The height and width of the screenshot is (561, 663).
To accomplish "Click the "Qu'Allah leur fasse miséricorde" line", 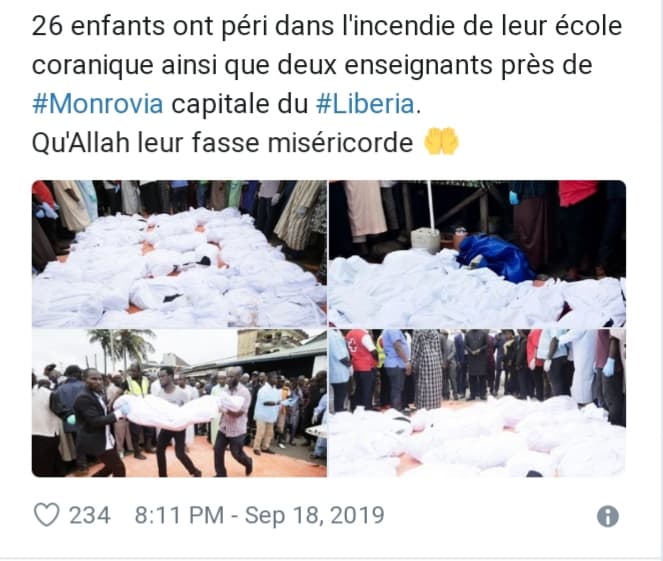I will [x=222, y=142].
